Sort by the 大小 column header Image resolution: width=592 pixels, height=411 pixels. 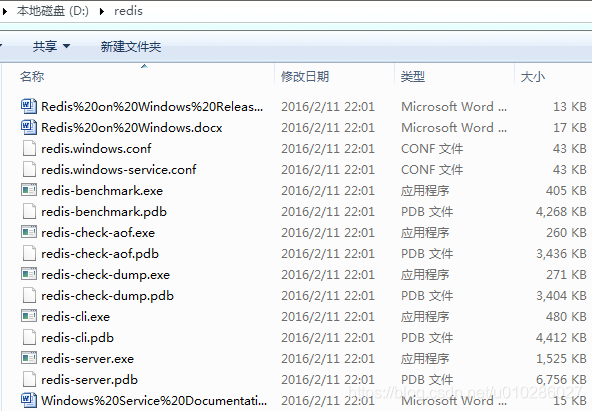coord(533,77)
